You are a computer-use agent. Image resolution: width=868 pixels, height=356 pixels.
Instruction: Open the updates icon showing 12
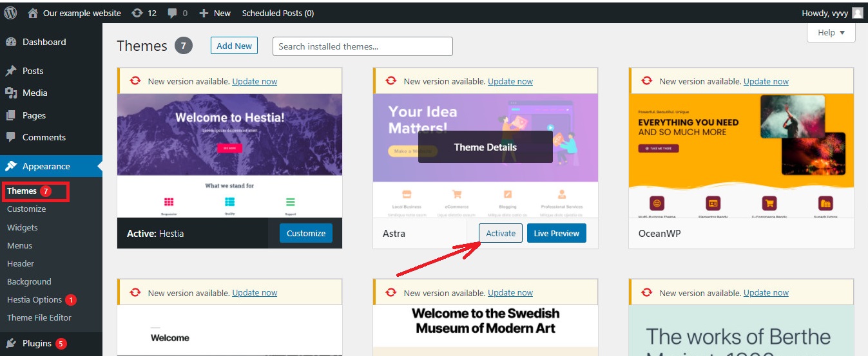point(137,13)
